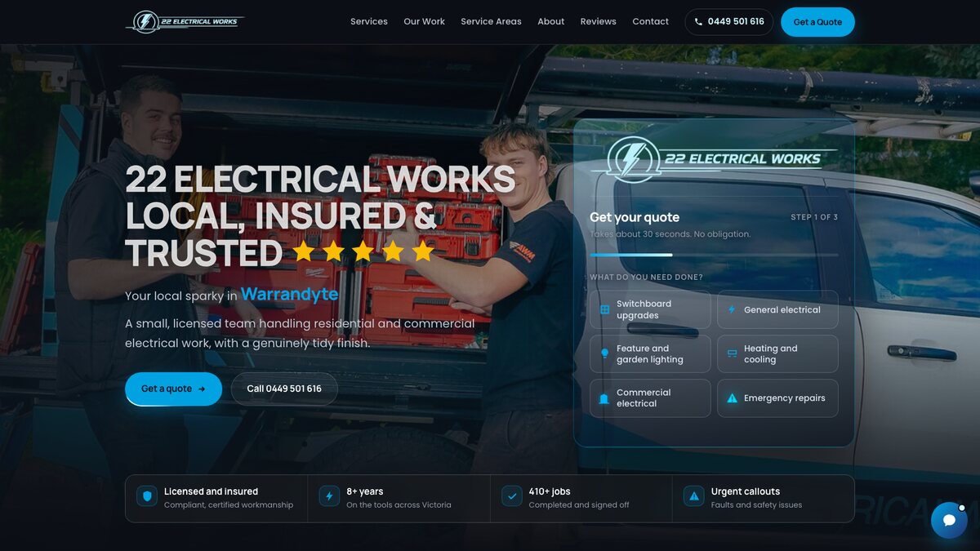The height and width of the screenshot is (551, 980).
Task: Click the warning icon beside Urgent callouts
Action: (694, 495)
